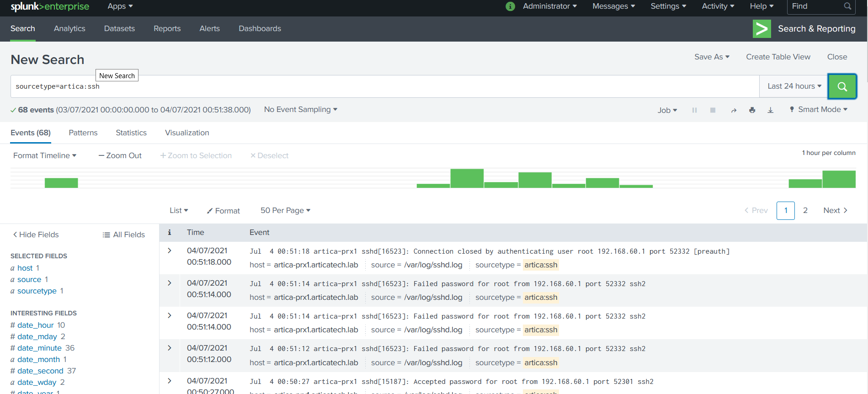Switch to the Statistics tab
The width and height of the screenshot is (868, 394).
pyautogui.click(x=131, y=133)
